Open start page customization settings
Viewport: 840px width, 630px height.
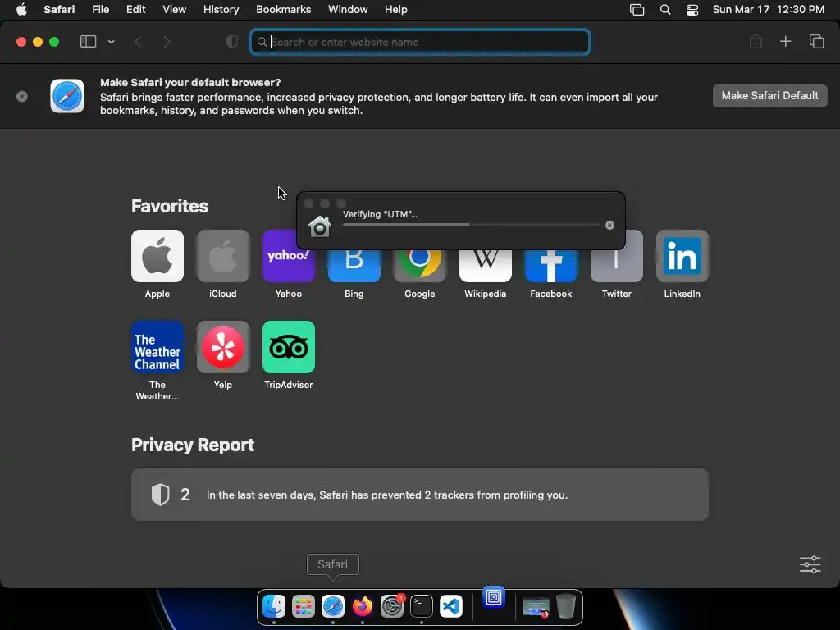[x=810, y=564]
